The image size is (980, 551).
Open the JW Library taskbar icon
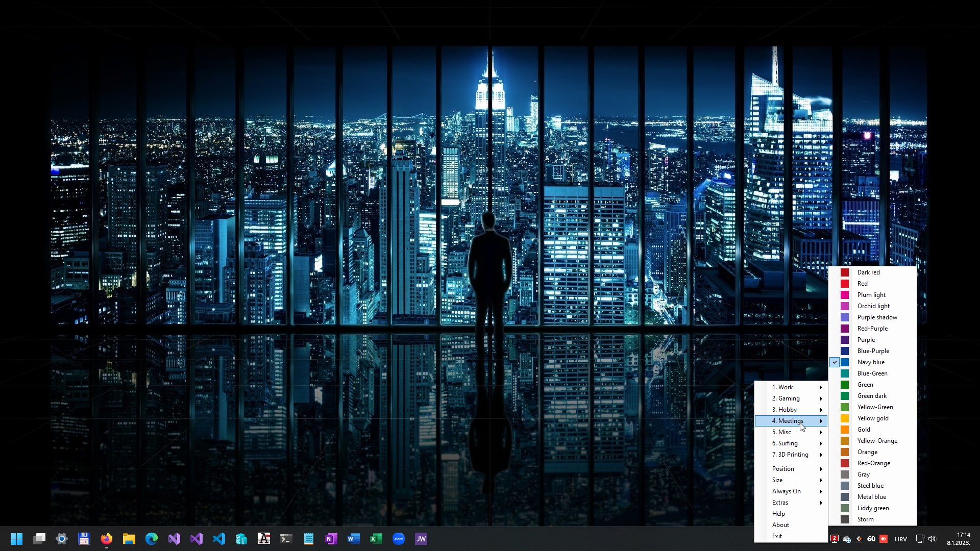point(421,538)
